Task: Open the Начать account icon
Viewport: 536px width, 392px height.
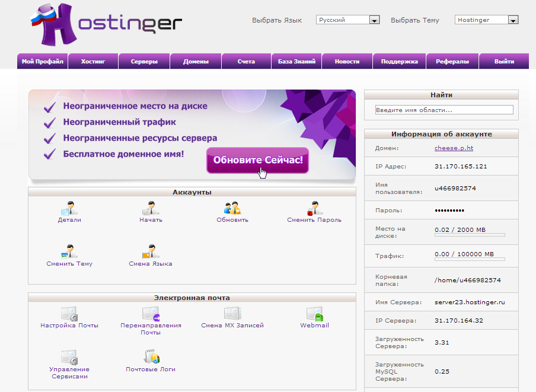Action: (151, 208)
